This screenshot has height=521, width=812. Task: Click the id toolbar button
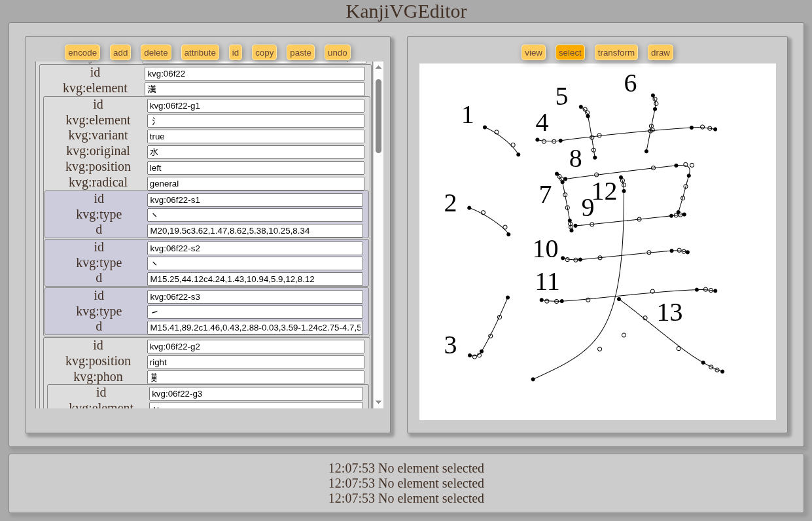pos(236,52)
